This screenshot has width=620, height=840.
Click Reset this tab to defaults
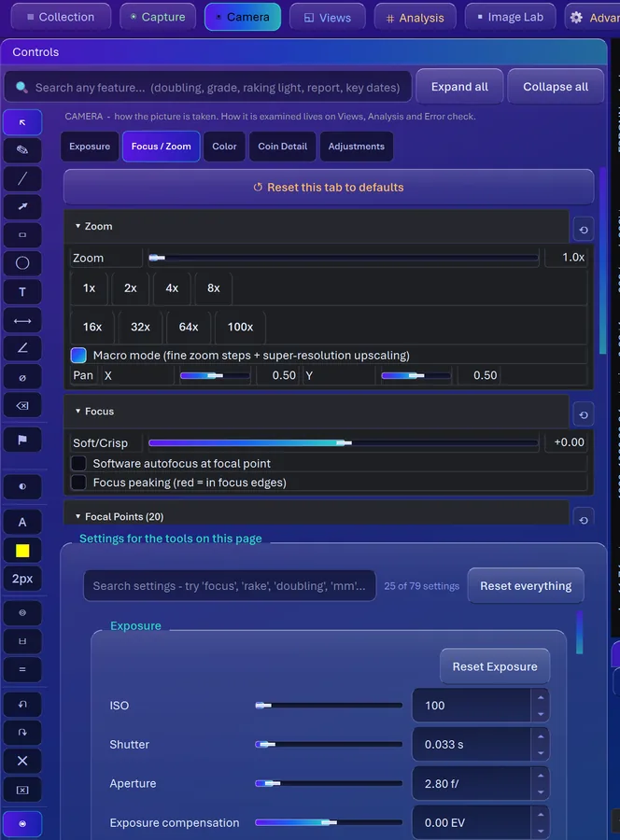coord(329,187)
